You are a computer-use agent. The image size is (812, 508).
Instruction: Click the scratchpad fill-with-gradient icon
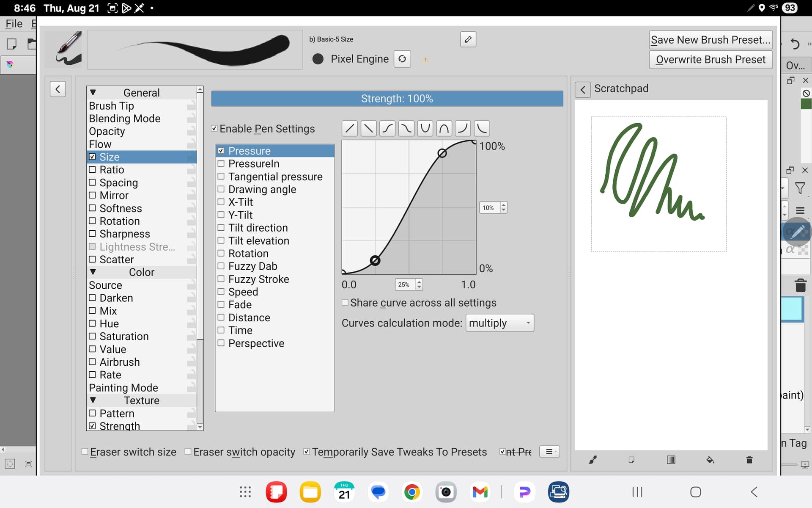click(x=671, y=460)
